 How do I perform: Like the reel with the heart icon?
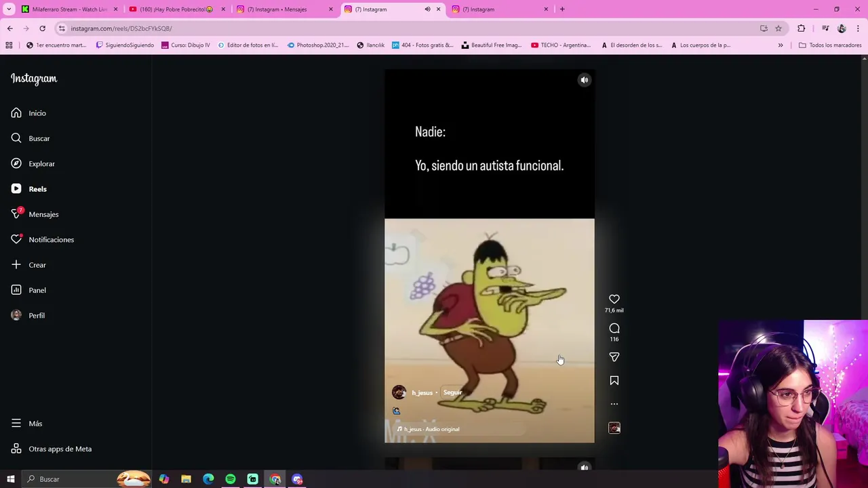614,299
